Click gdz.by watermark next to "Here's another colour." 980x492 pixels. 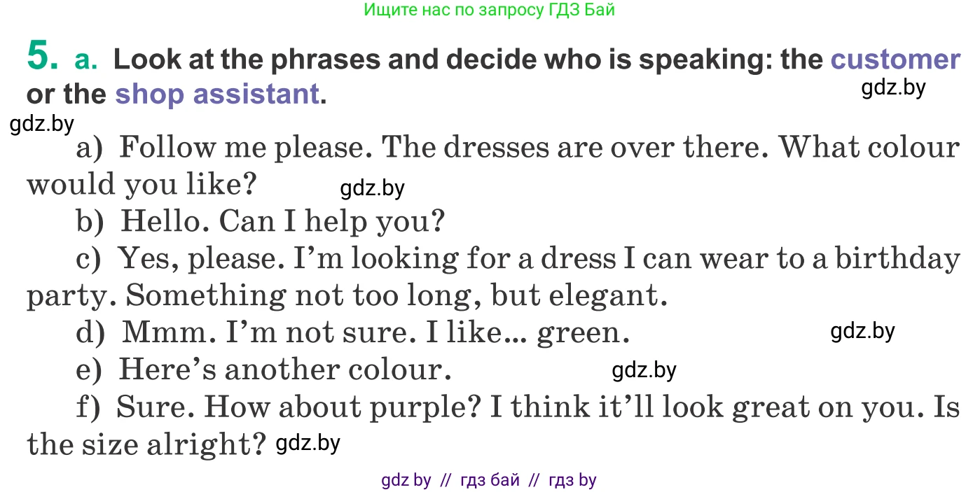(x=644, y=370)
